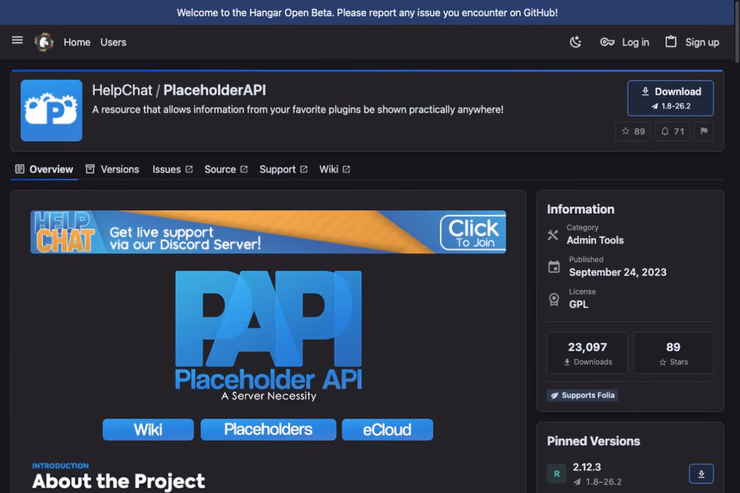740x493 pixels.
Task: Click the Information heading
Action: [x=580, y=209]
